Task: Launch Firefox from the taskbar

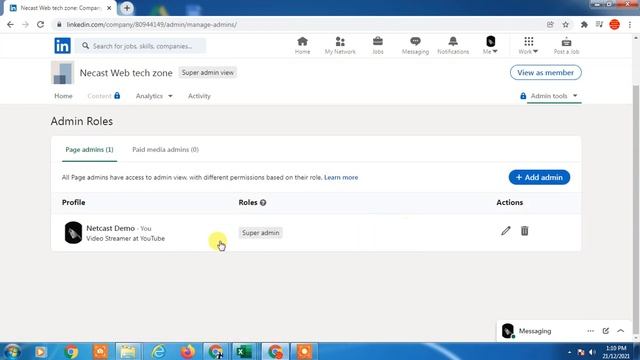Action: click(x=188, y=352)
